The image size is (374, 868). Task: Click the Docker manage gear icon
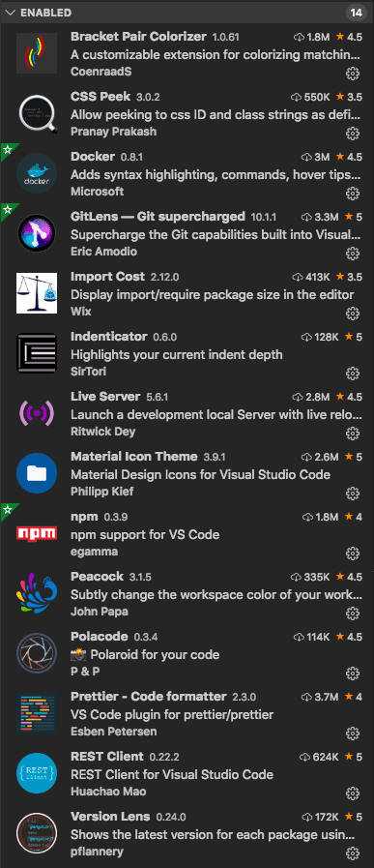353,193
